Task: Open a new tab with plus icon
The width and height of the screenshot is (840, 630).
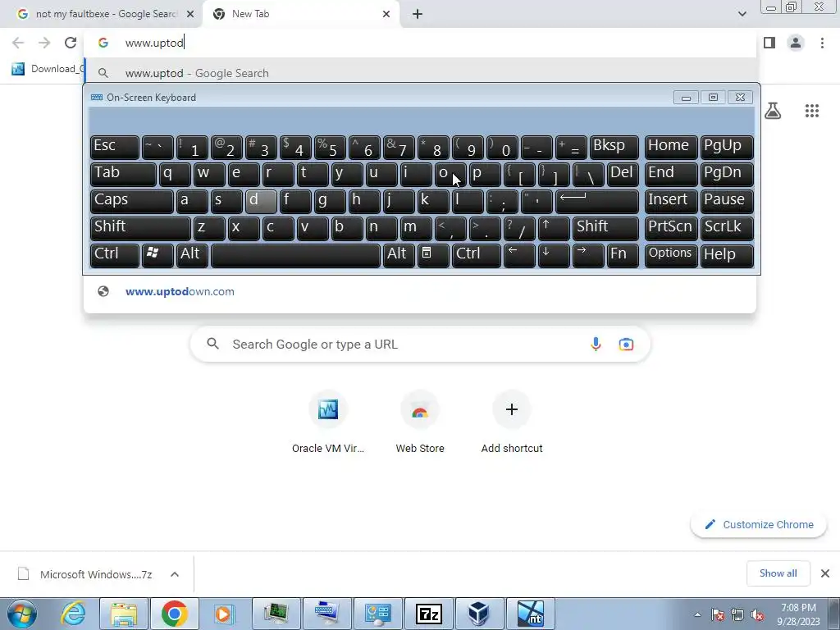Action: (x=418, y=14)
